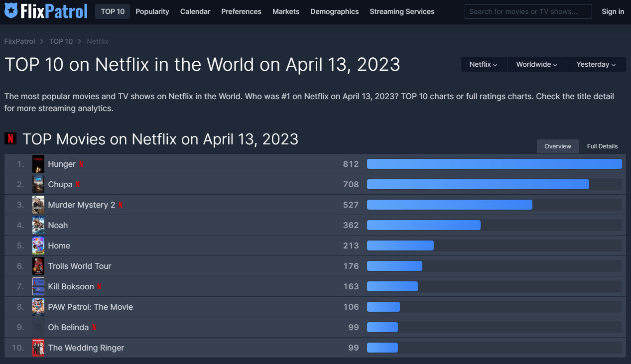Open the Oh Belinda poster thumbnail
This screenshot has width=631, height=364.
click(x=38, y=327)
